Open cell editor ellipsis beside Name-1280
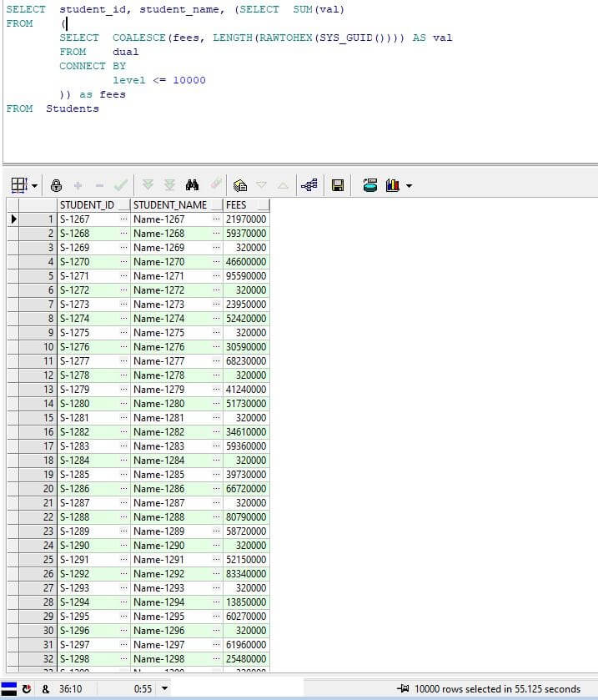The height and width of the screenshot is (700, 598). (216, 404)
